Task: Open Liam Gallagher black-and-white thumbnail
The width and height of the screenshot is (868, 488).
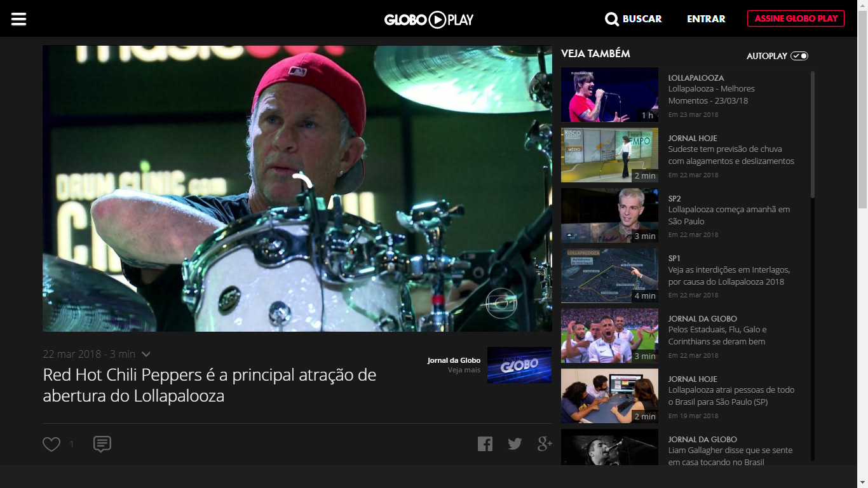Action: coord(609,447)
